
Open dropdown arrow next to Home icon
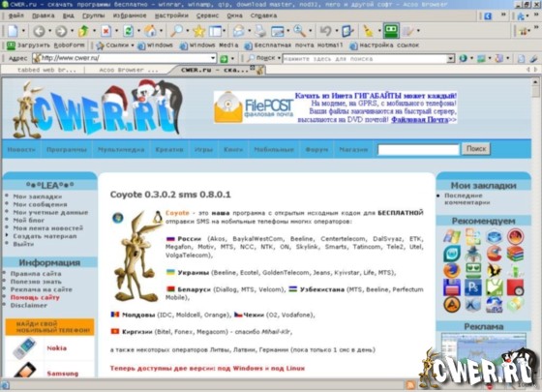click(161, 31)
